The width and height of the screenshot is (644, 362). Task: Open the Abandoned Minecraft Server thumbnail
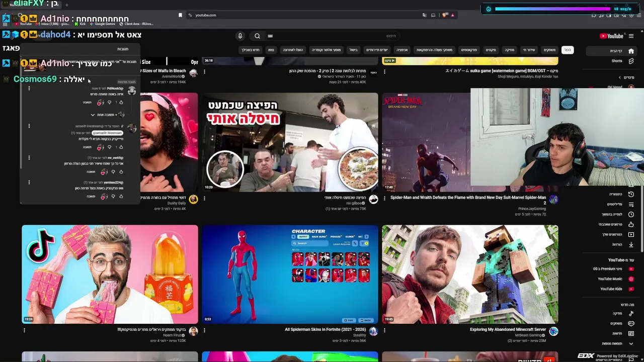coord(470,275)
